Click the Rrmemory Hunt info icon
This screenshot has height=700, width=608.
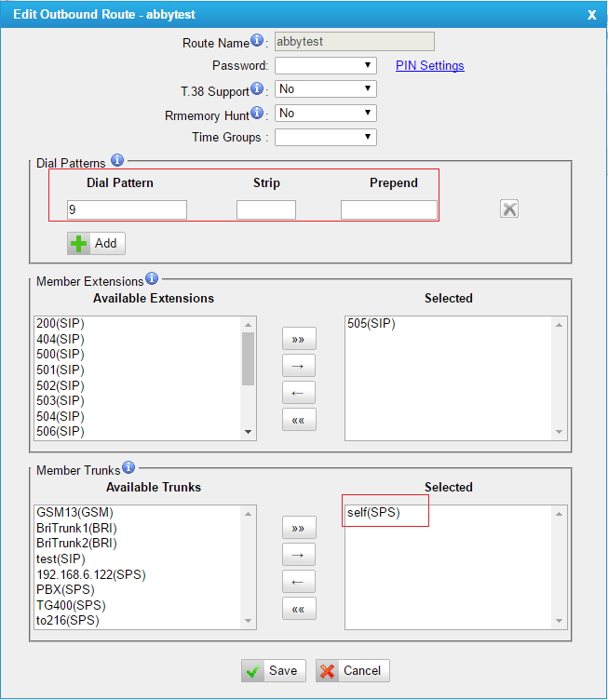257,113
